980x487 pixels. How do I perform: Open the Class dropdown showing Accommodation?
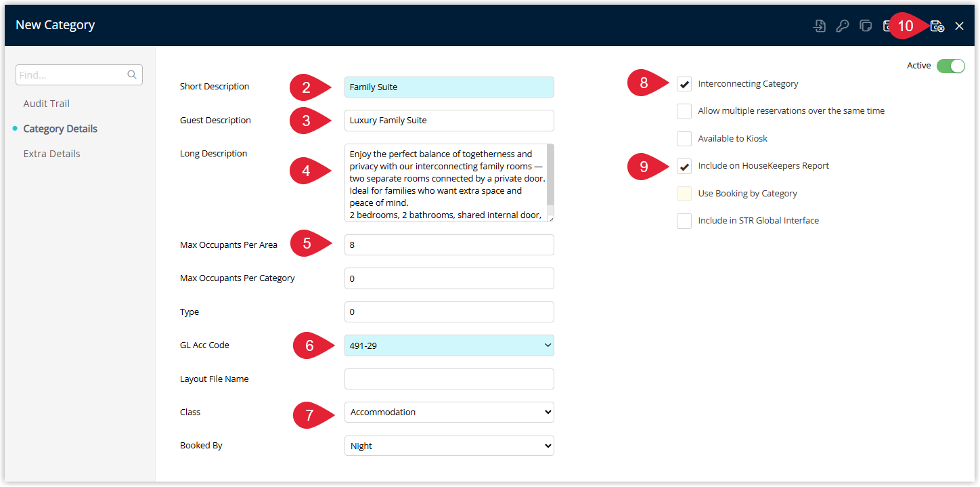pyautogui.click(x=449, y=412)
